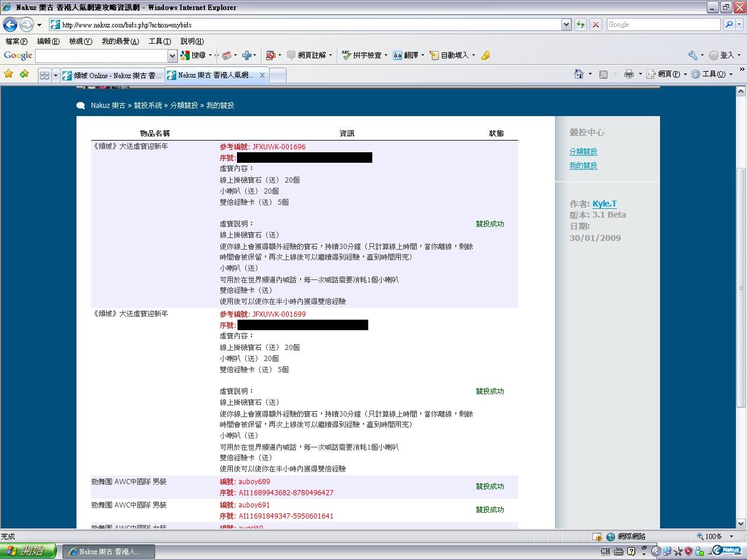Click the IE search box
The height and width of the screenshot is (560, 747).
[x=663, y=24]
